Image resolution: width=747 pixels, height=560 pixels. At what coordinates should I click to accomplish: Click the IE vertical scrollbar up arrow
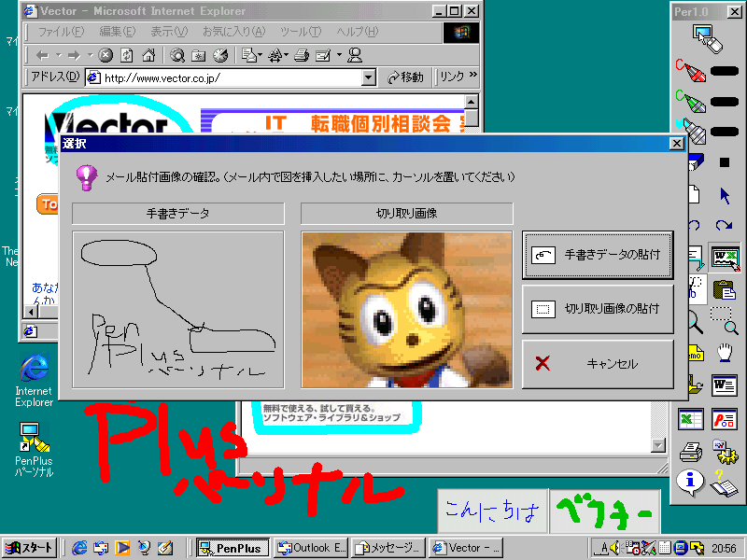[x=472, y=102]
